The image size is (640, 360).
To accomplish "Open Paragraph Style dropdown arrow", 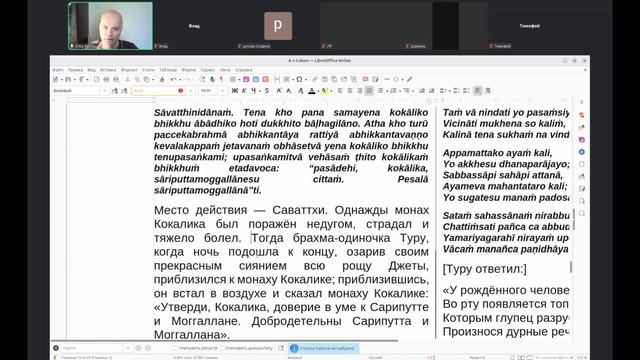I will coord(104,91).
